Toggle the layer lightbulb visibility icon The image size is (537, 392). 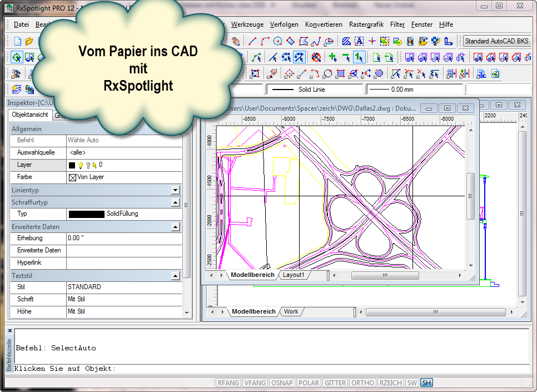tap(81, 165)
